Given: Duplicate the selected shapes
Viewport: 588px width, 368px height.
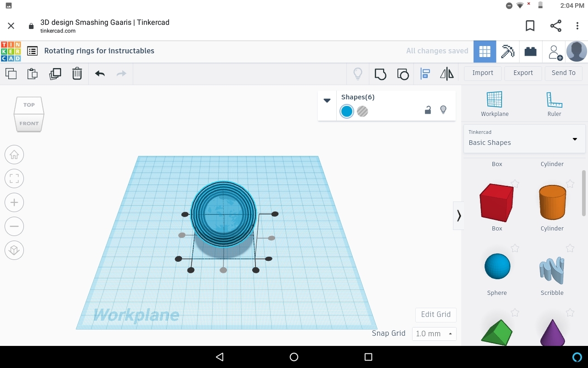Looking at the screenshot, I should (55, 74).
